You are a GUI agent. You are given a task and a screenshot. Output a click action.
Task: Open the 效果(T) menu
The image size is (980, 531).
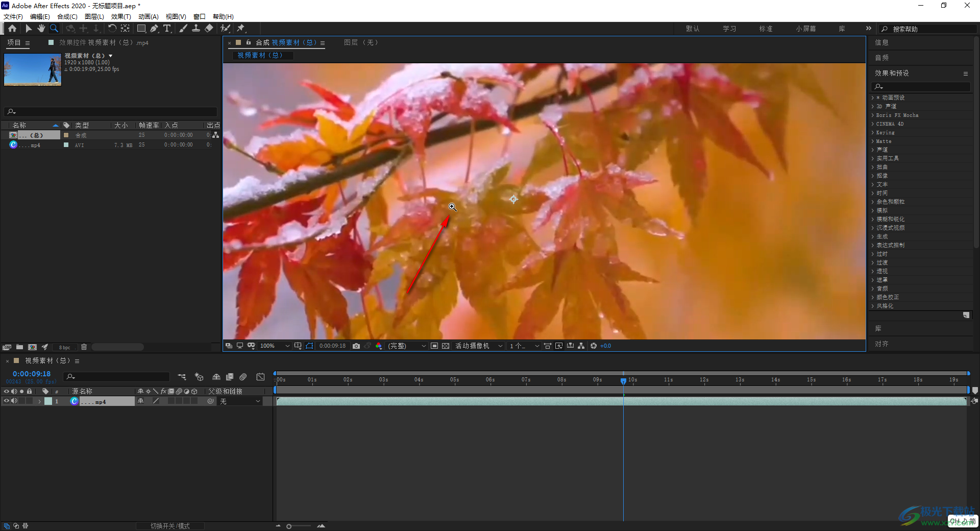[x=121, y=16]
